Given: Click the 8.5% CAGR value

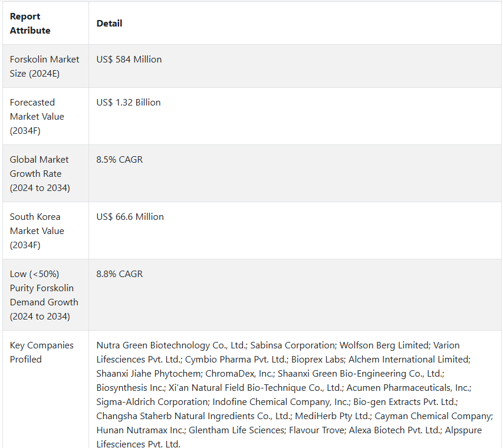Looking at the screenshot, I should (x=119, y=159).
